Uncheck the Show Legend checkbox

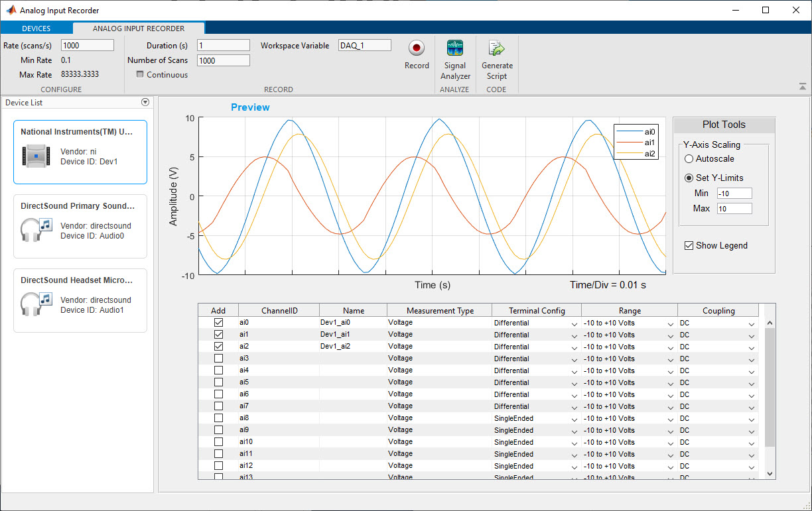[689, 246]
